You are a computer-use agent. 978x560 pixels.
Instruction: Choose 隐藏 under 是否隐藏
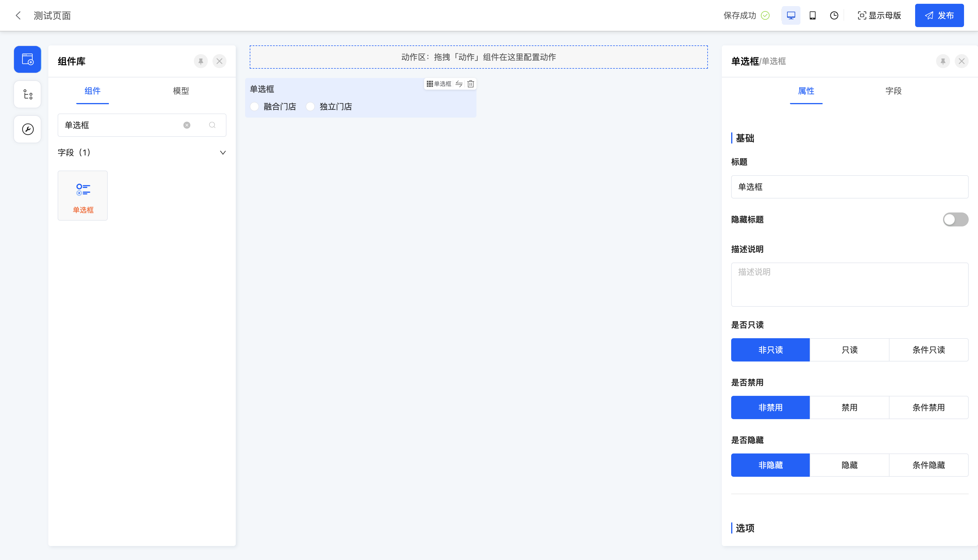pos(849,465)
